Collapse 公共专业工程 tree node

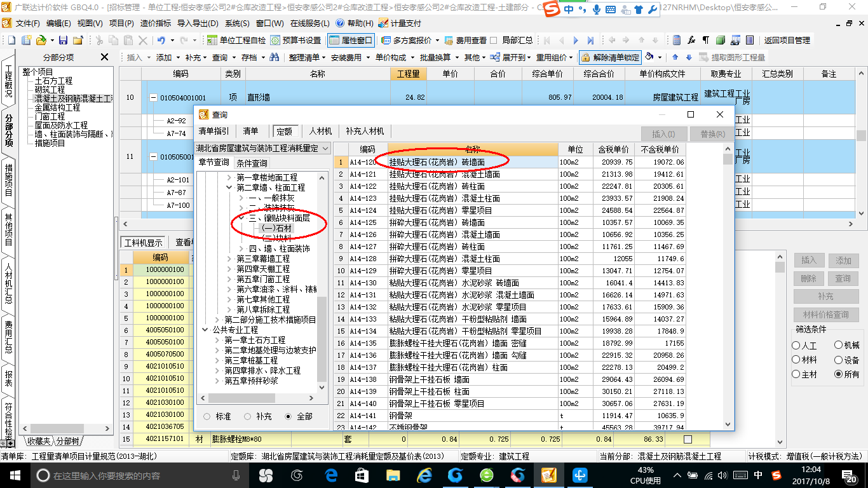click(205, 330)
